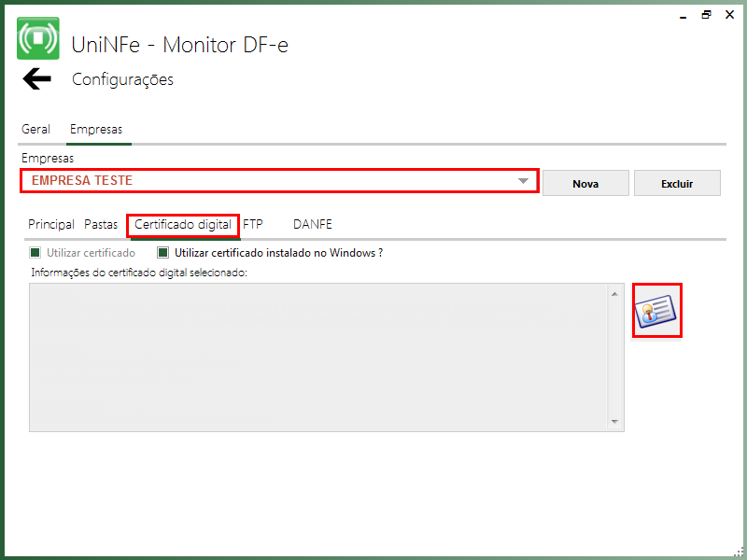This screenshot has width=747, height=560.
Task: Click the Excluir button
Action: click(x=677, y=183)
